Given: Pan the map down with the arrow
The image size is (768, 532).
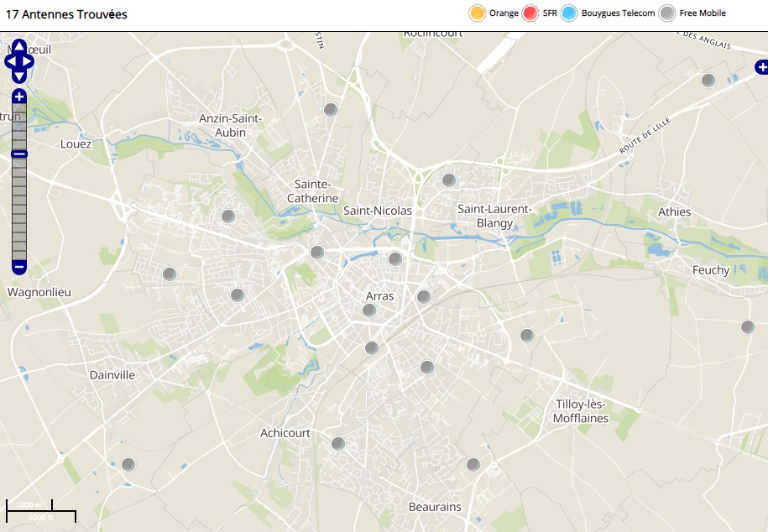Looking at the screenshot, I should pos(19,76).
